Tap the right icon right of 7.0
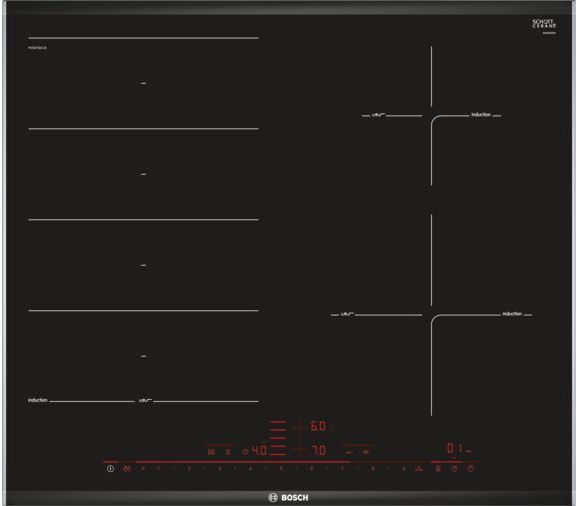This screenshot has width=576, height=506. 366,452
